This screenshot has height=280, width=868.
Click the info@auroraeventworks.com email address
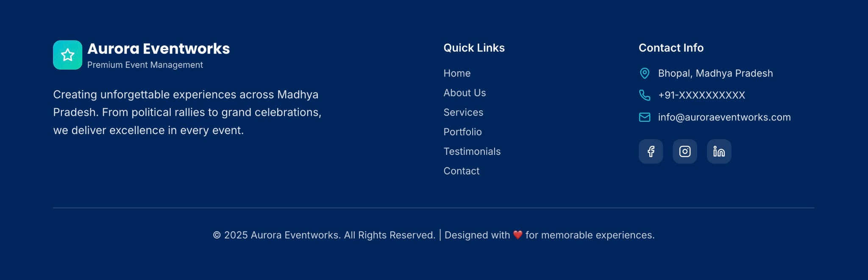click(724, 117)
